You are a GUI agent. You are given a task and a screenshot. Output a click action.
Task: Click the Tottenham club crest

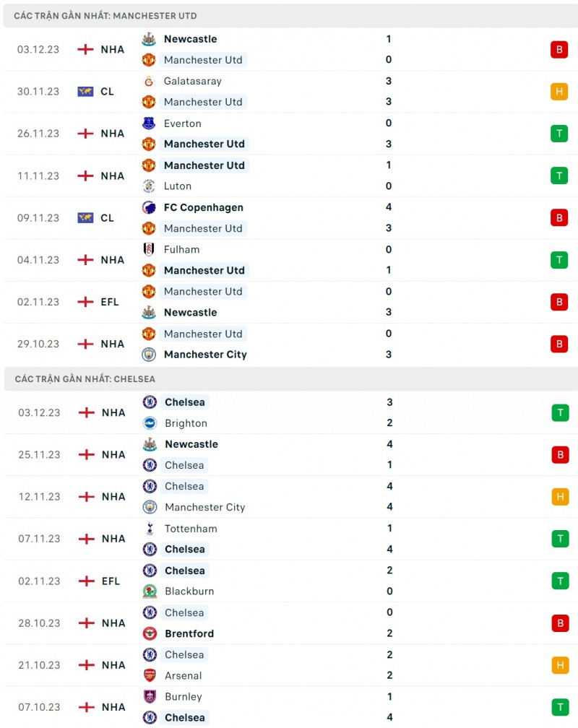(x=150, y=529)
